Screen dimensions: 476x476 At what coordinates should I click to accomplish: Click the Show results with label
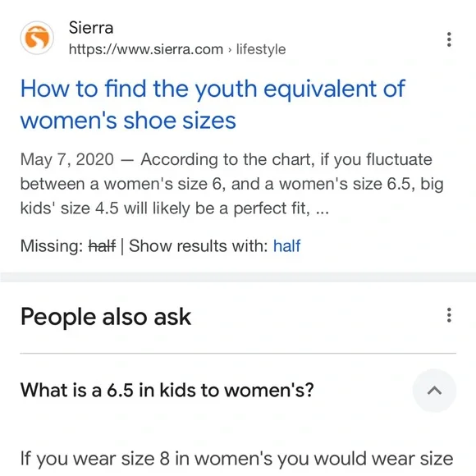click(x=199, y=246)
